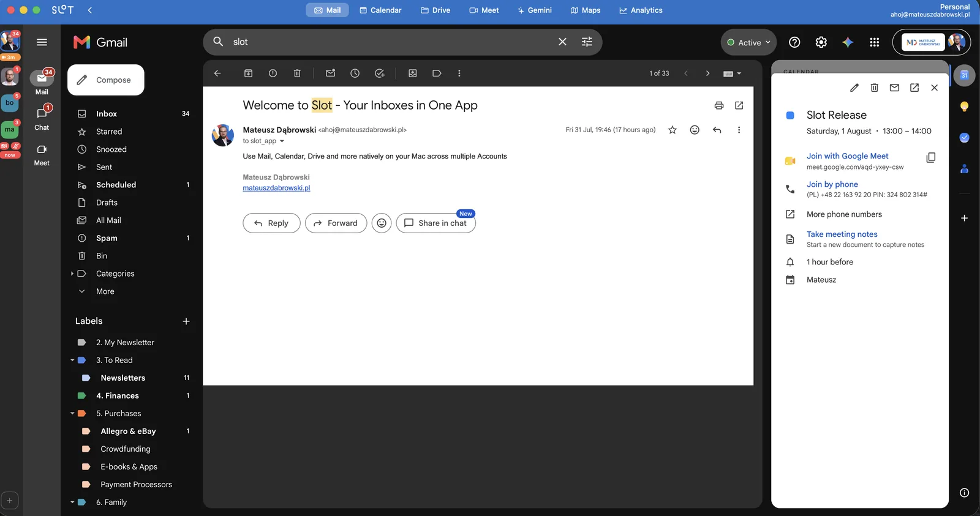This screenshot has height=516, width=980.
Task: Show search options filter
Action: tap(587, 42)
